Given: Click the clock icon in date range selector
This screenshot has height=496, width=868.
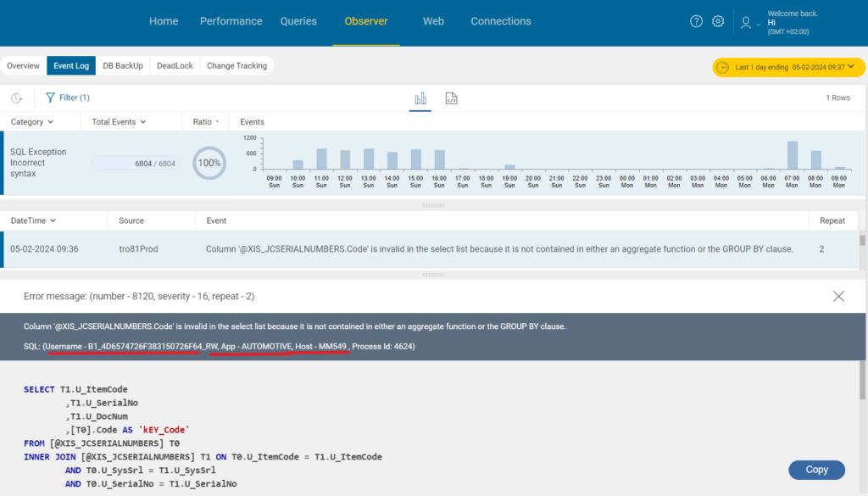Looking at the screenshot, I should coord(722,68).
